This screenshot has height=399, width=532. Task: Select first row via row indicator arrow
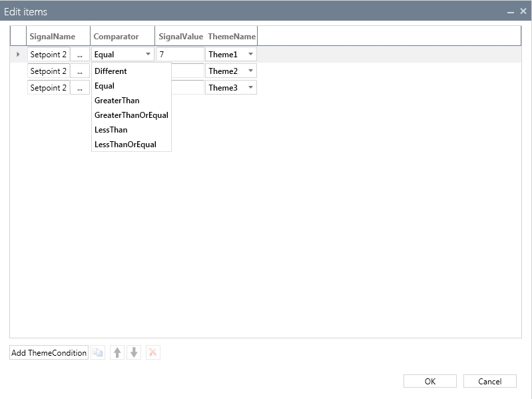(x=18, y=55)
